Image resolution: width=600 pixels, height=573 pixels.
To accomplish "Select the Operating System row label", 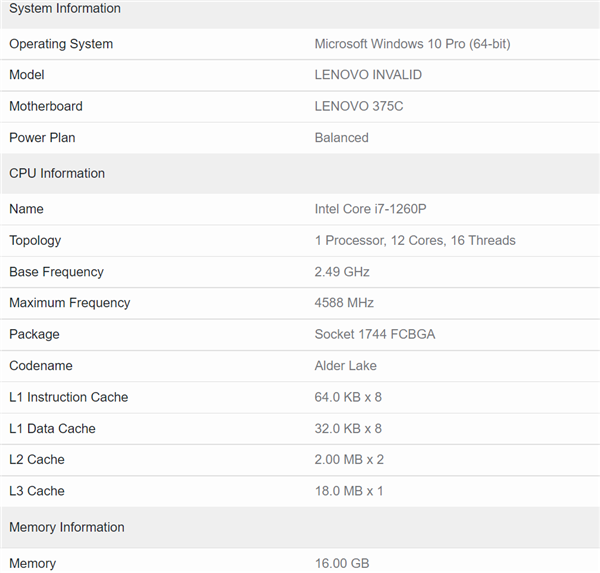I will [x=61, y=44].
